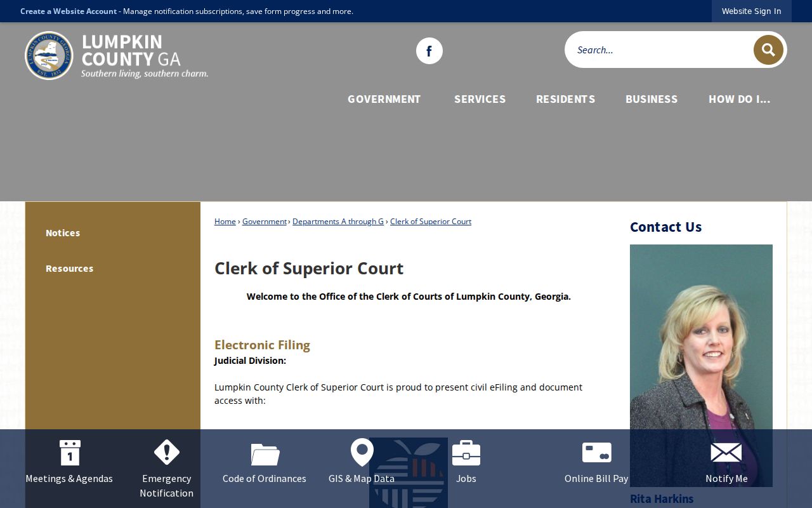Image resolution: width=812 pixels, height=508 pixels.
Task: Click the magnifying glass search button
Action: (x=768, y=50)
